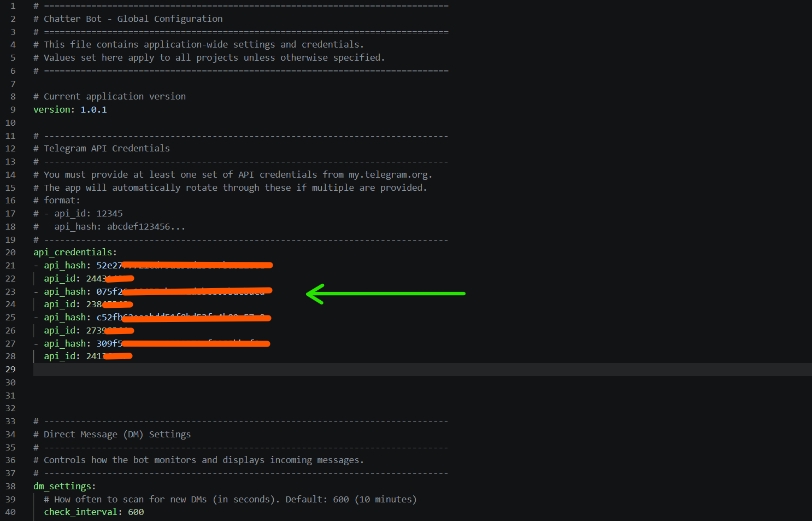Click the "api_credentials" key

(x=73, y=253)
